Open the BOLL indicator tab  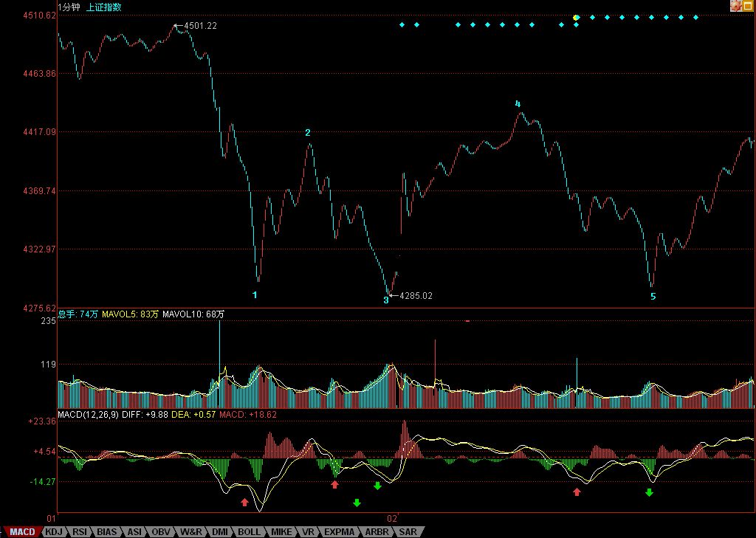[249, 531]
